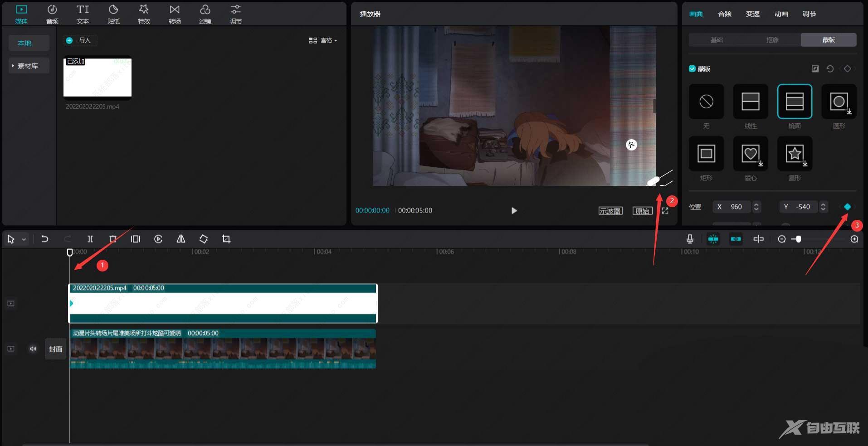Toggle the preview axis split icon
The image size is (868, 446).
758,239
